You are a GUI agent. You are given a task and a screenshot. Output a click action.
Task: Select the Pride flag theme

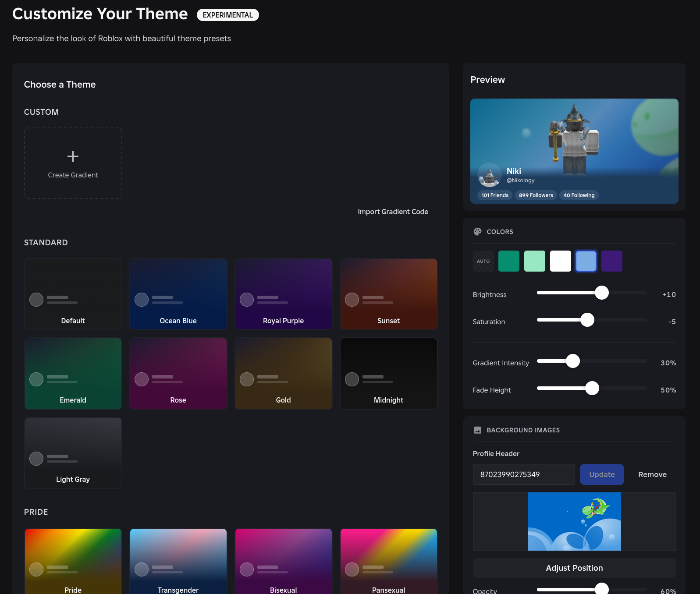pos(73,561)
